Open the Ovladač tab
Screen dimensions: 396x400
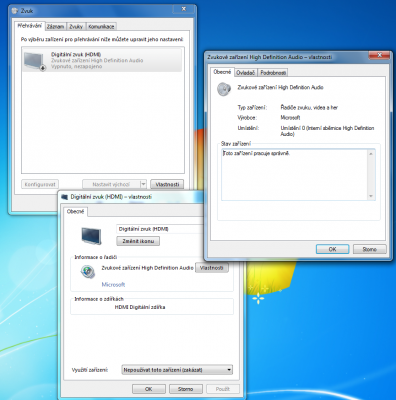coord(246,72)
